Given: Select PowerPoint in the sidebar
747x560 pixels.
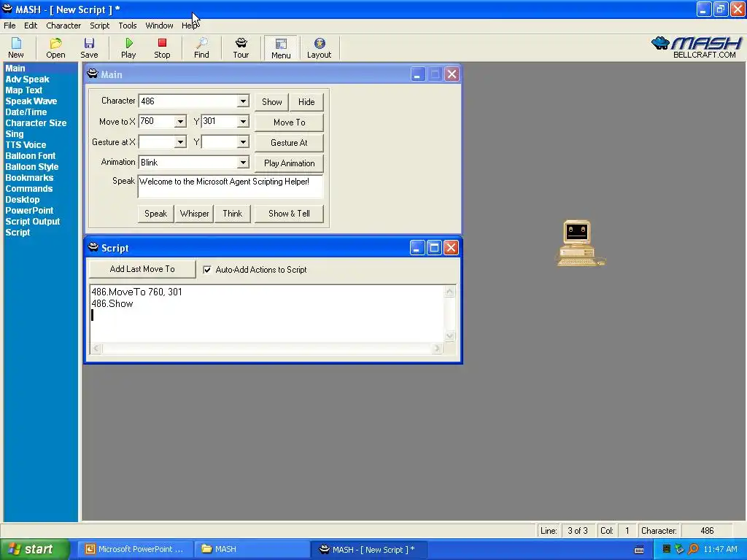Looking at the screenshot, I should (x=29, y=211).
